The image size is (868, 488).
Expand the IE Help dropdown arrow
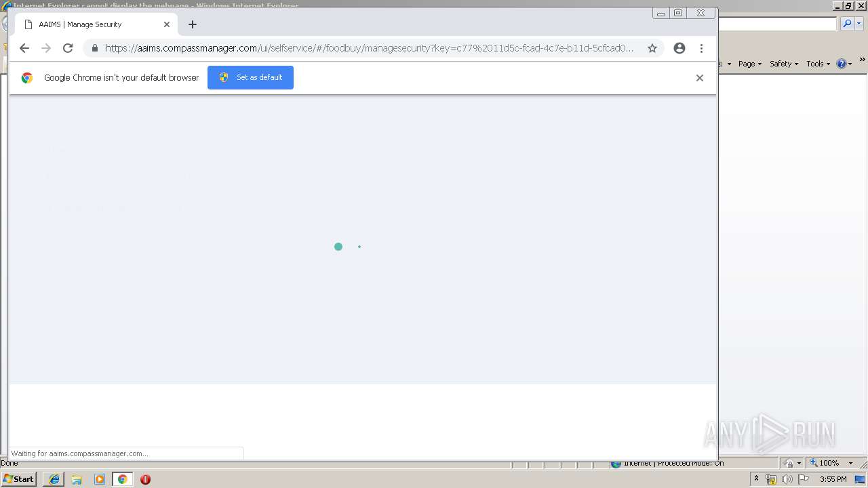[850, 64]
